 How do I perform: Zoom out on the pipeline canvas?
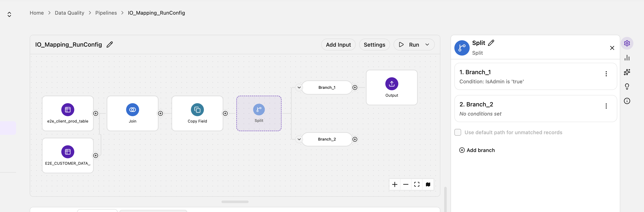pyautogui.click(x=406, y=184)
